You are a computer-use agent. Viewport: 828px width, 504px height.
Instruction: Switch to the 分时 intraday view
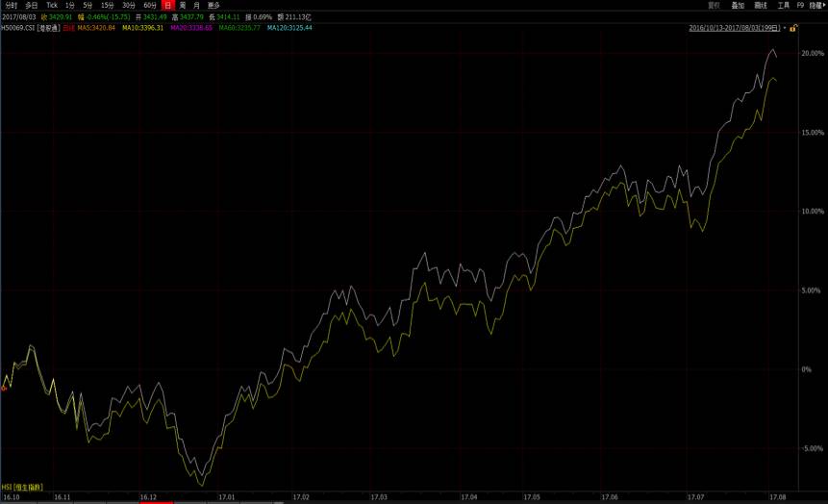pos(11,5)
